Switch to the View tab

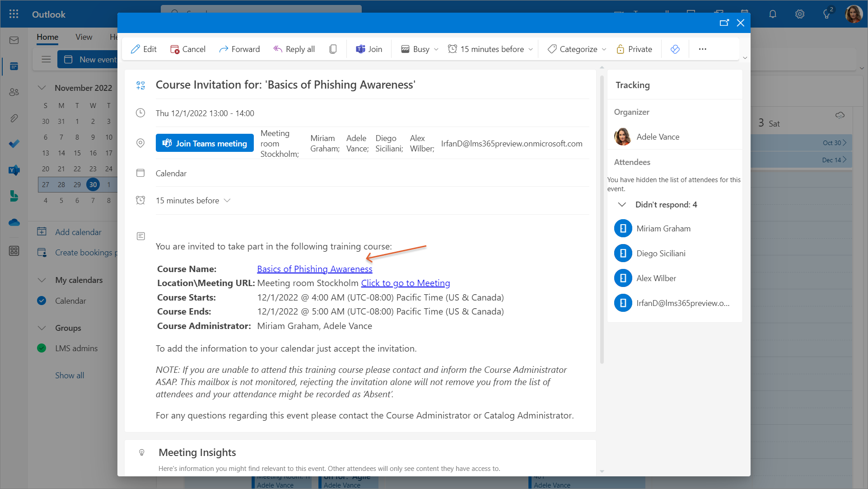pyautogui.click(x=84, y=37)
